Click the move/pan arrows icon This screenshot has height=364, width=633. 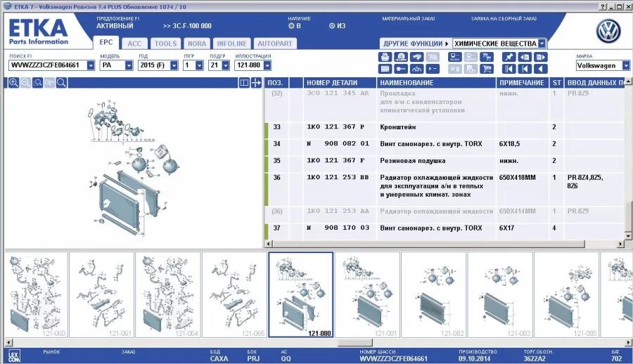(x=256, y=83)
